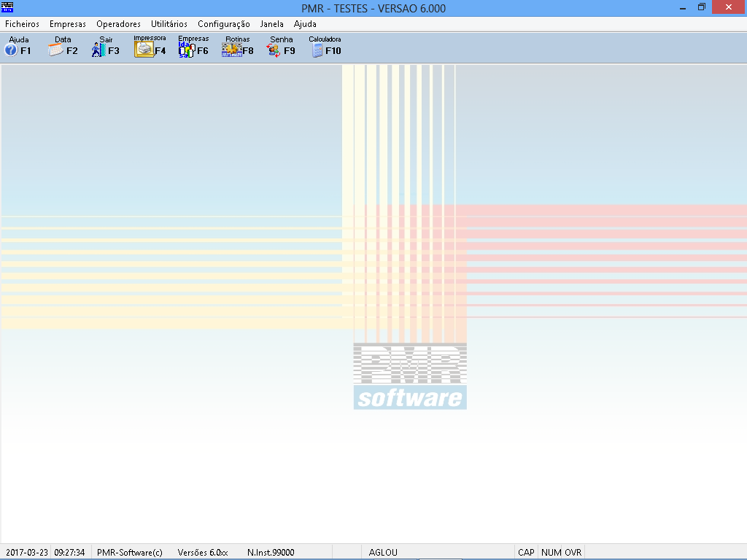
Task: Click the NUM indicator in status bar
Action: [x=551, y=553]
